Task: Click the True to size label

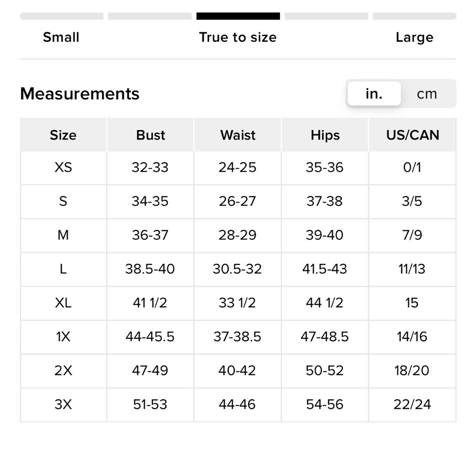Action: pos(238,37)
